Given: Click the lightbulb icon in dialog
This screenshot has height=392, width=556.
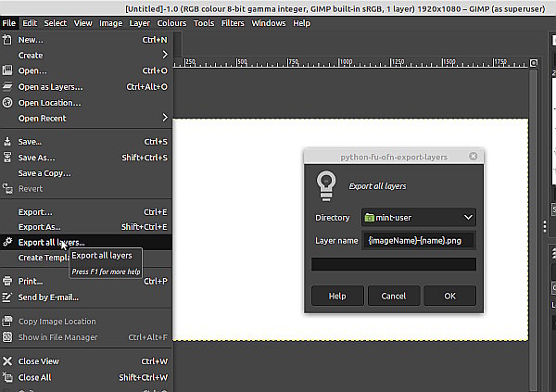Looking at the screenshot, I should [326, 186].
